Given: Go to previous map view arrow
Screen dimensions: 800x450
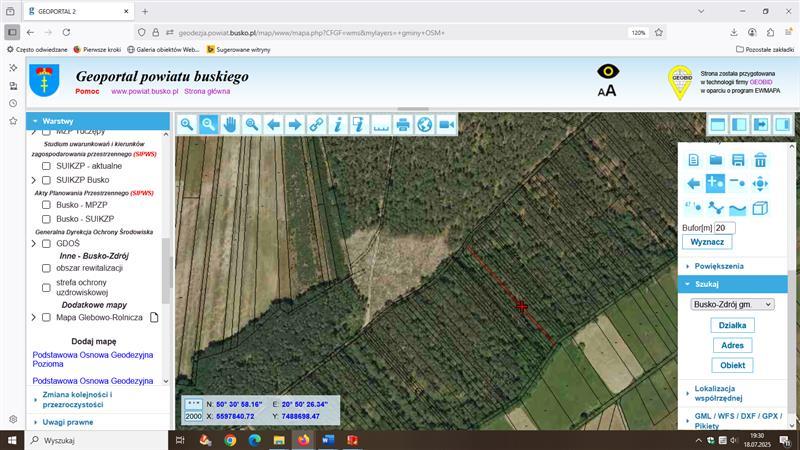Looking at the screenshot, I should click(x=273, y=124).
